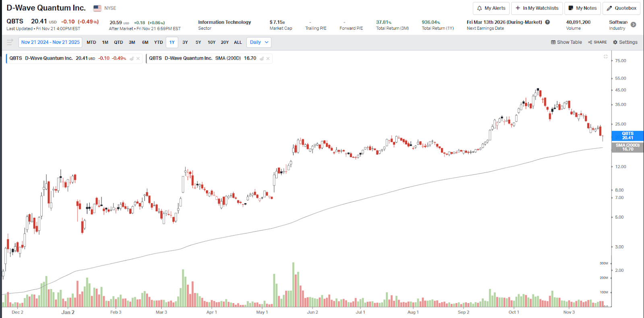Click the 936.04% Total Return (1Y) value
Viewport: 644px width, 318px height.
pyautogui.click(x=431, y=22)
